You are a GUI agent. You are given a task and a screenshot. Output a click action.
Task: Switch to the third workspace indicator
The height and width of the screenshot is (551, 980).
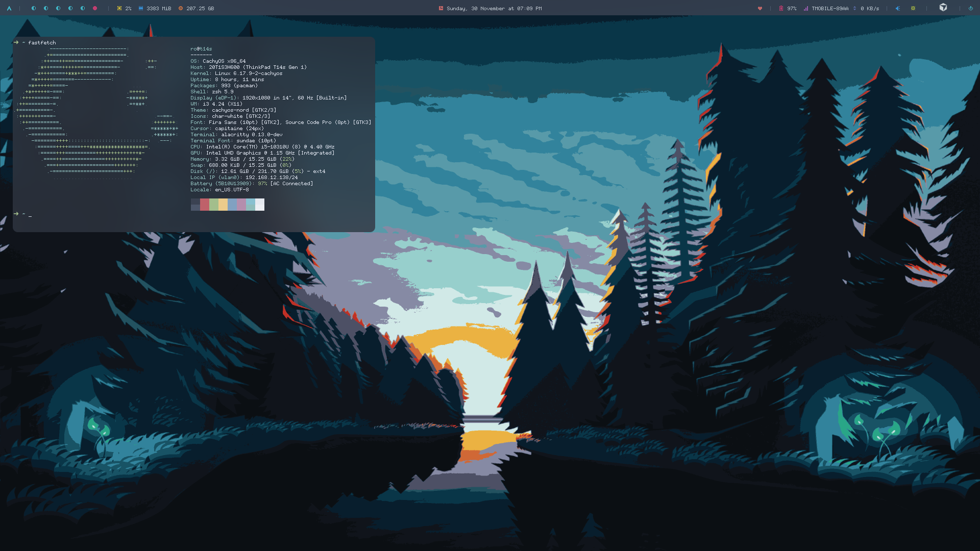[x=58, y=8]
